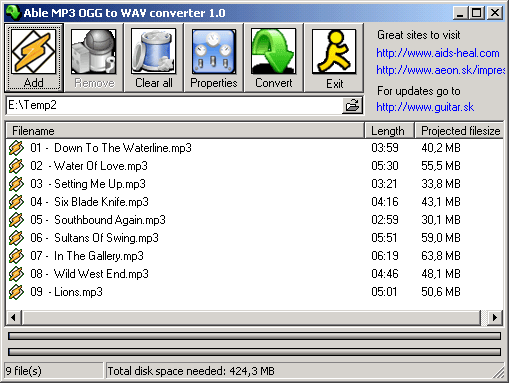Click length value 05:30
The height and width of the screenshot is (383, 509).
point(385,166)
